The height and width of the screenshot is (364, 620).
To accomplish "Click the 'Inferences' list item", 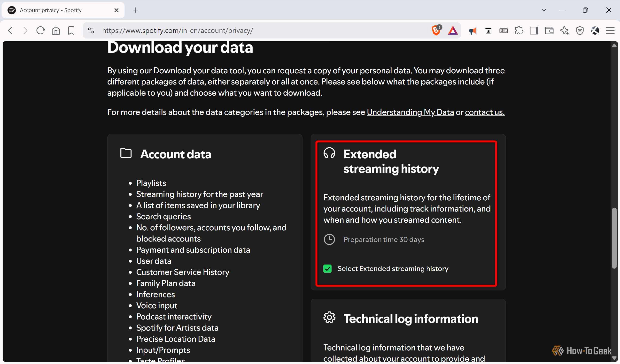I will 155,294.
